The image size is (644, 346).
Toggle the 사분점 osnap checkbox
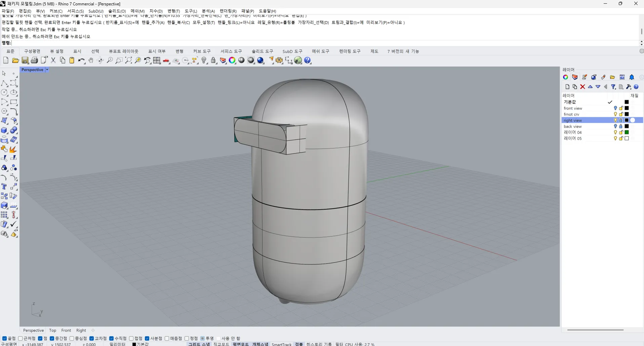pyautogui.click(x=147, y=338)
